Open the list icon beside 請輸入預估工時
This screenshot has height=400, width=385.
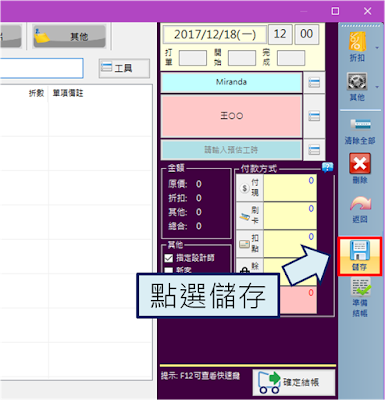tap(314, 150)
